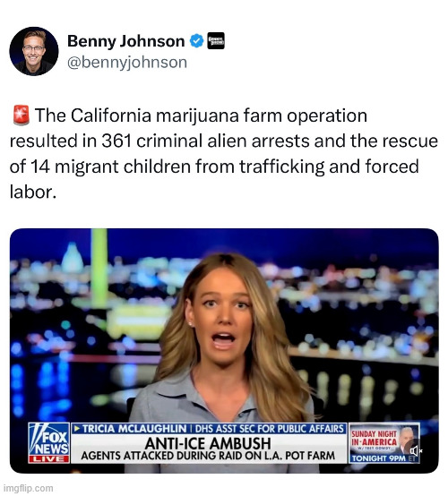
Task: Click the black affiliate badge beside name
Action: (216, 41)
